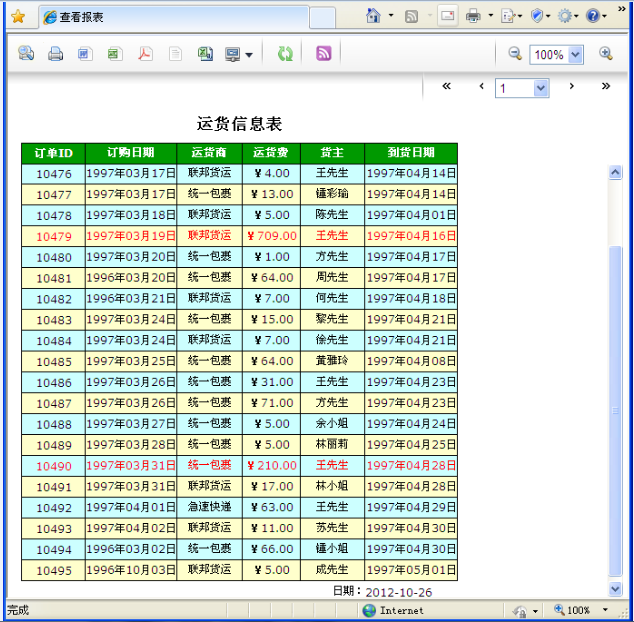Click the 运货信息表 report title
Image resolution: width=634 pixels, height=622 pixels.
click(x=239, y=124)
